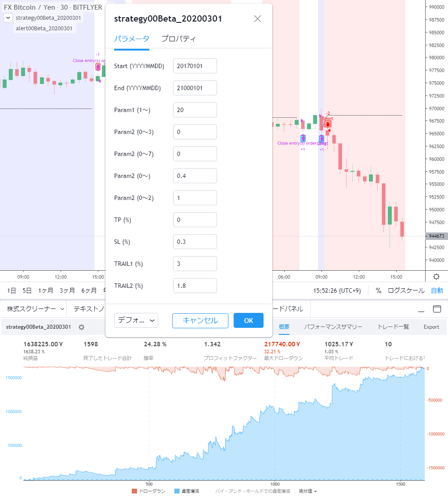Click Export in the strategy tester
This screenshot has width=448, height=497.
pos(431,327)
